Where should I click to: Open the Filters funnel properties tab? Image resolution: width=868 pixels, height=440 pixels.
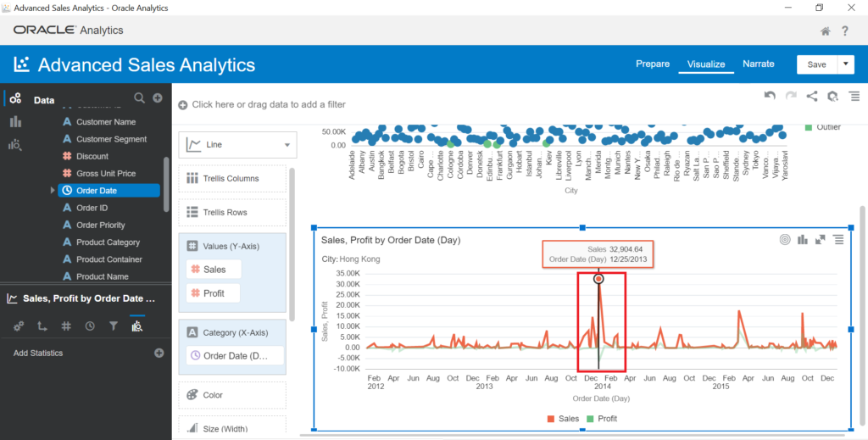click(x=114, y=326)
